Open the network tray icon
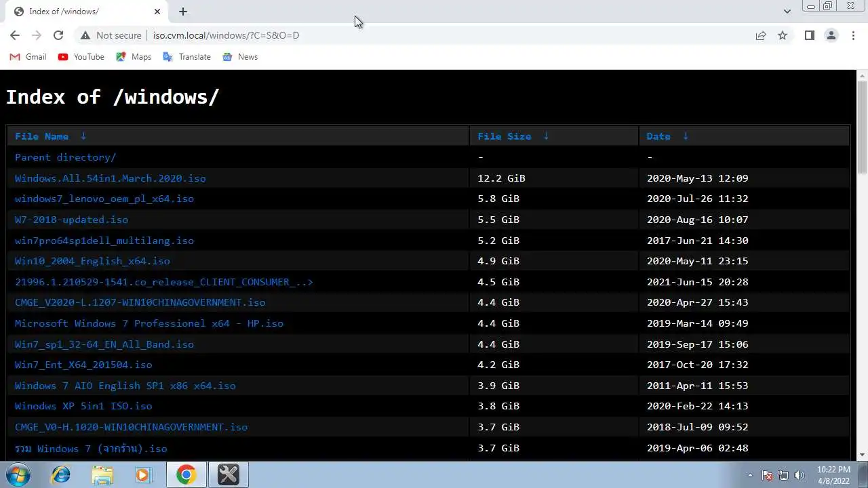Viewport: 868px width, 488px height. [783, 475]
